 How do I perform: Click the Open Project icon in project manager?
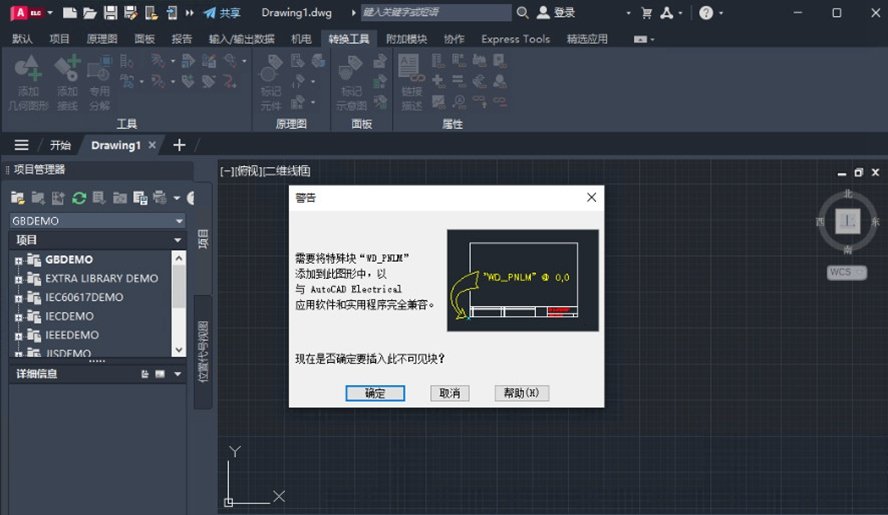click(x=18, y=198)
